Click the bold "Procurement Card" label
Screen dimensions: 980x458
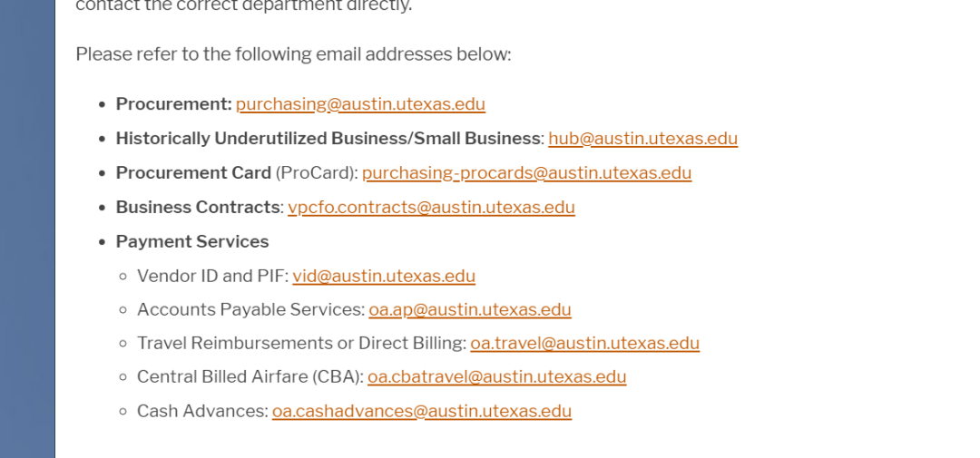(x=193, y=173)
